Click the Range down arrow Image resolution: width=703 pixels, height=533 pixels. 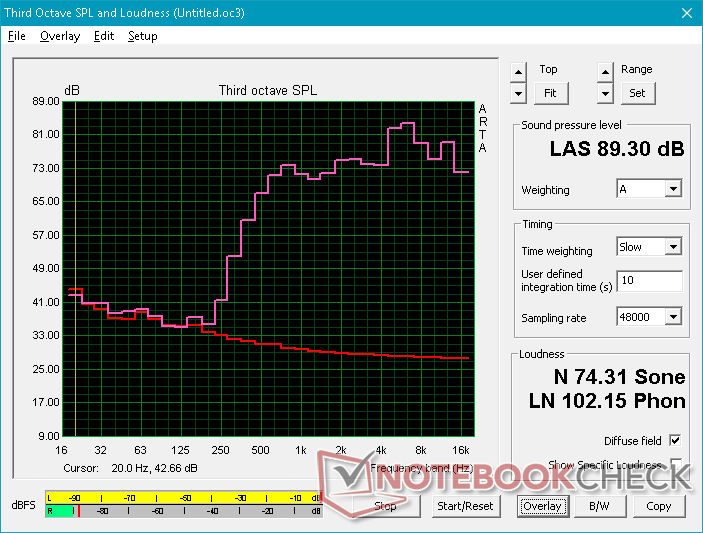pos(605,94)
